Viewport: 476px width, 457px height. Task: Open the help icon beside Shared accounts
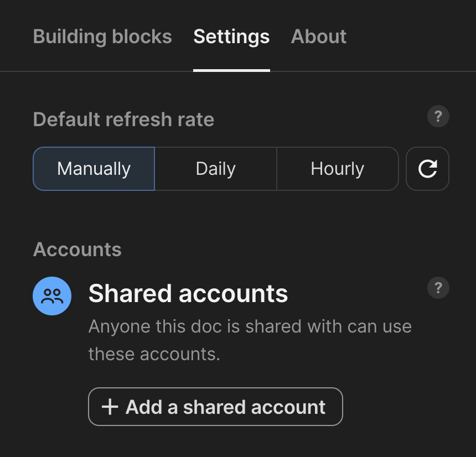438,288
